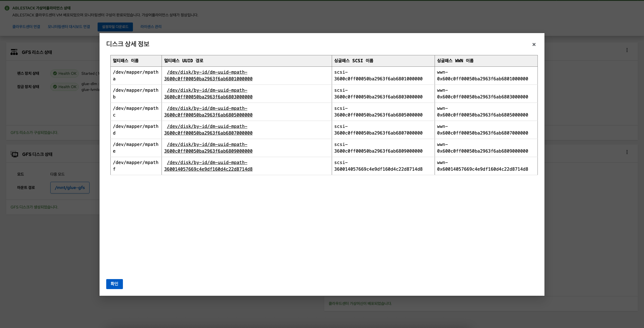This screenshot has width=644, height=328.
Task: Open mpatha dm-uuid path link
Action: coord(208,76)
